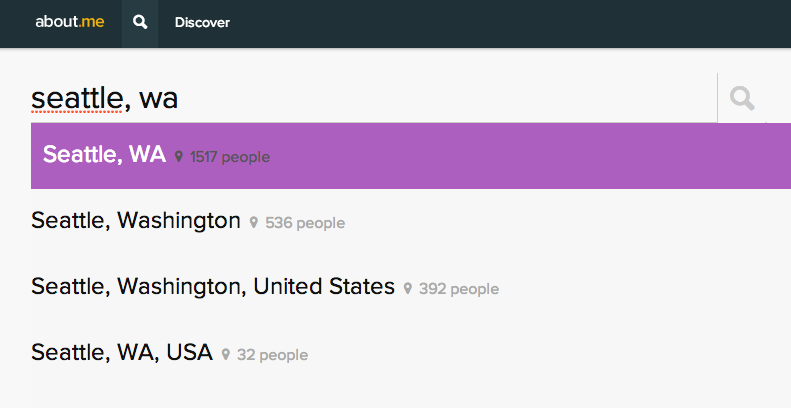
Task: Click the 392 people count
Action: (459, 289)
